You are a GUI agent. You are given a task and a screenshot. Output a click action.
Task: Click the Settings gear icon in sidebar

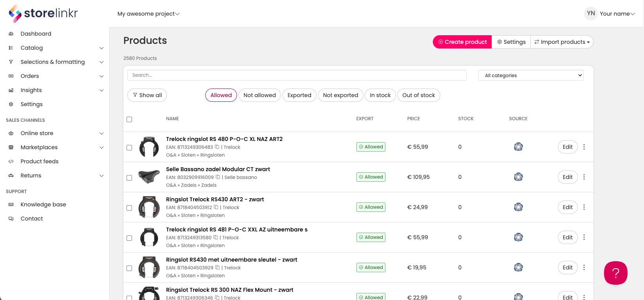pyautogui.click(x=11, y=104)
